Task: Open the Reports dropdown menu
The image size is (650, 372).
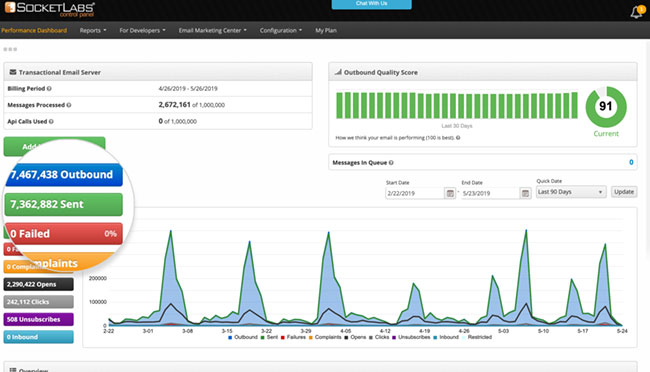Action: [93, 30]
